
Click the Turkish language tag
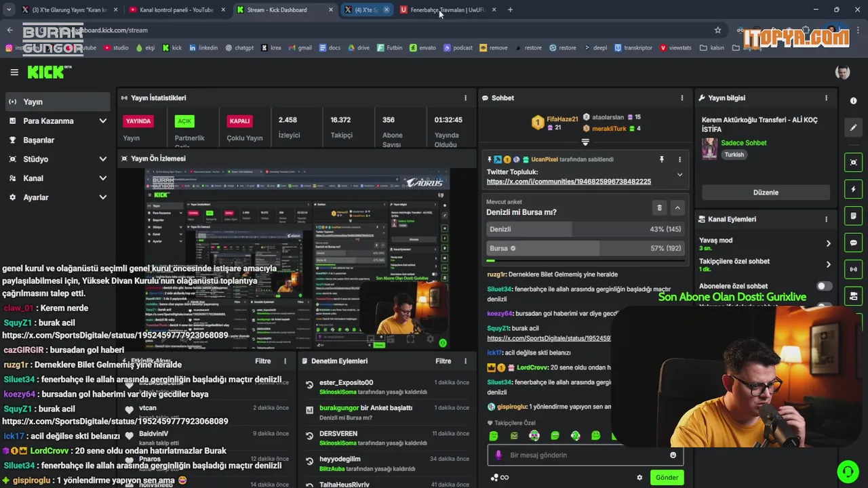734,155
